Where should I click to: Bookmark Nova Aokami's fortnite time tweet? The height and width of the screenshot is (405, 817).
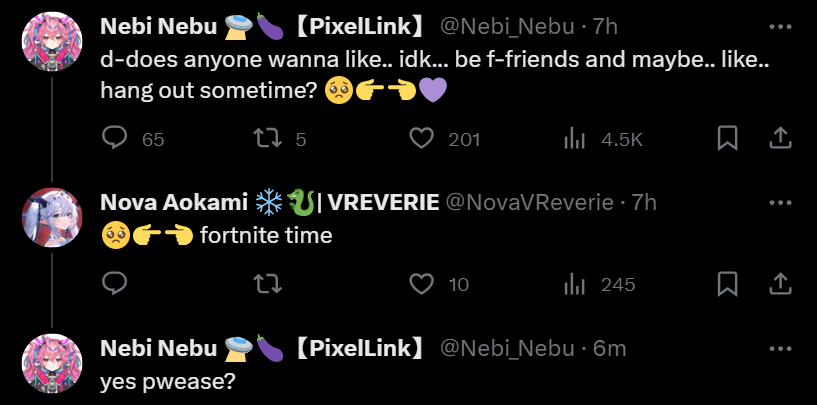(728, 285)
